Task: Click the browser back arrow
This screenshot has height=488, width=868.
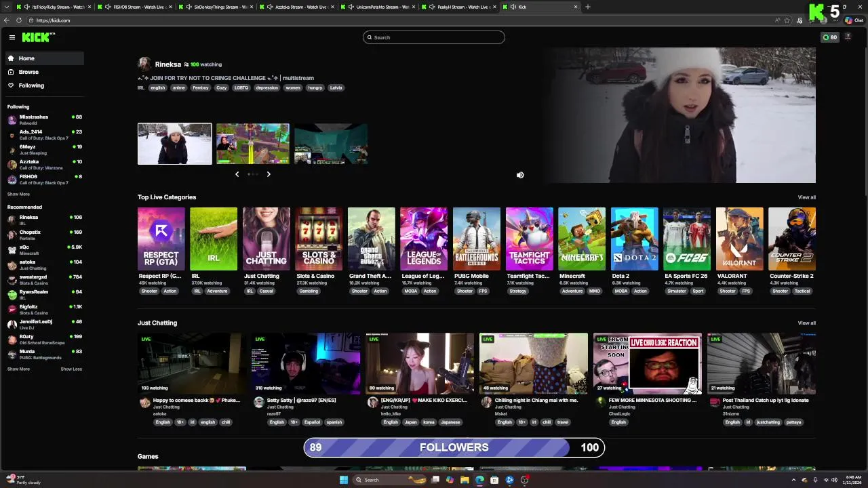Action: [x=7, y=20]
